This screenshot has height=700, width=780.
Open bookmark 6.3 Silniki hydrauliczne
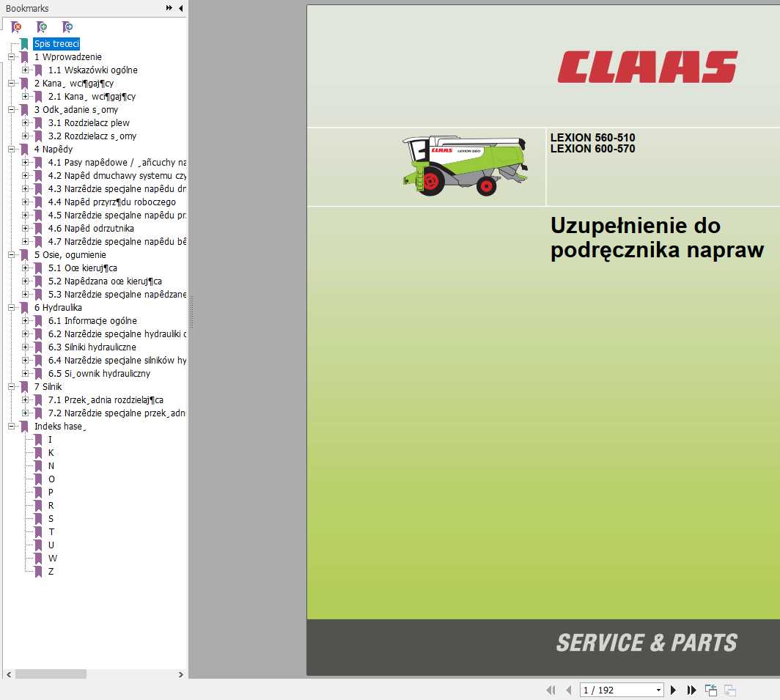(92, 347)
